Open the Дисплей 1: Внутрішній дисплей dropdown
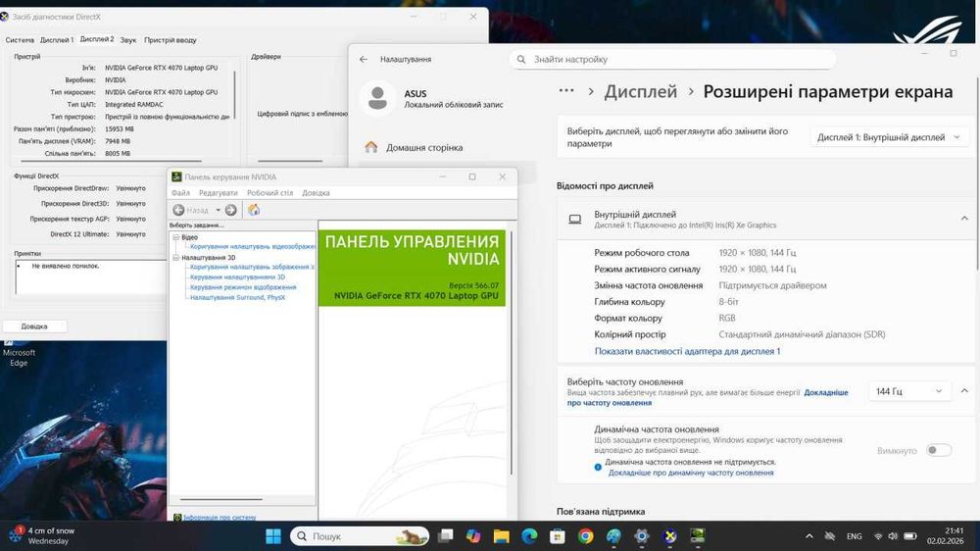 (x=889, y=137)
